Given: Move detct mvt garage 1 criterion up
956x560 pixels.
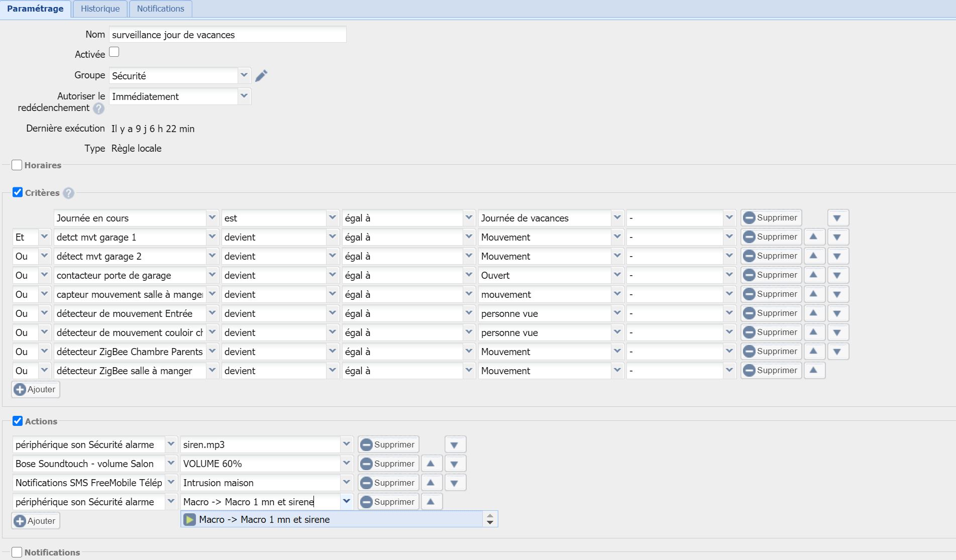Looking at the screenshot, I should coord(814,237).
